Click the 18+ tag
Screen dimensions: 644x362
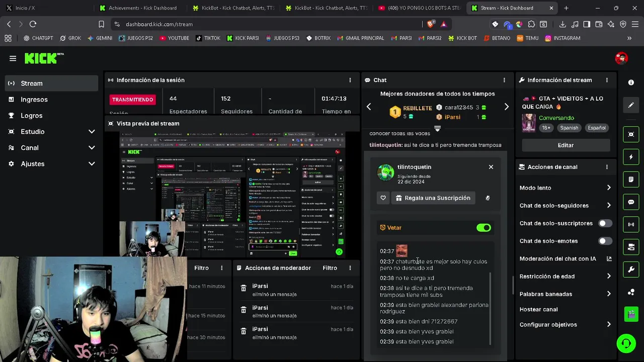click(x=546, y=128)
